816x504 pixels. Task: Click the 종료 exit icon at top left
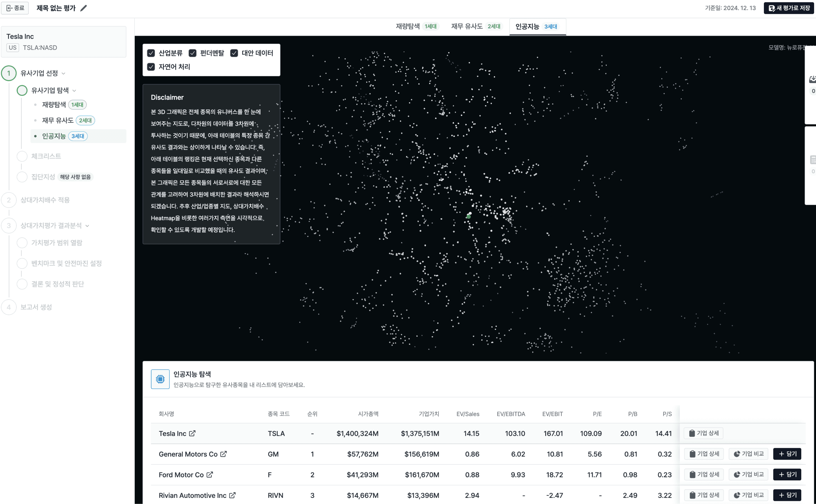9,8
